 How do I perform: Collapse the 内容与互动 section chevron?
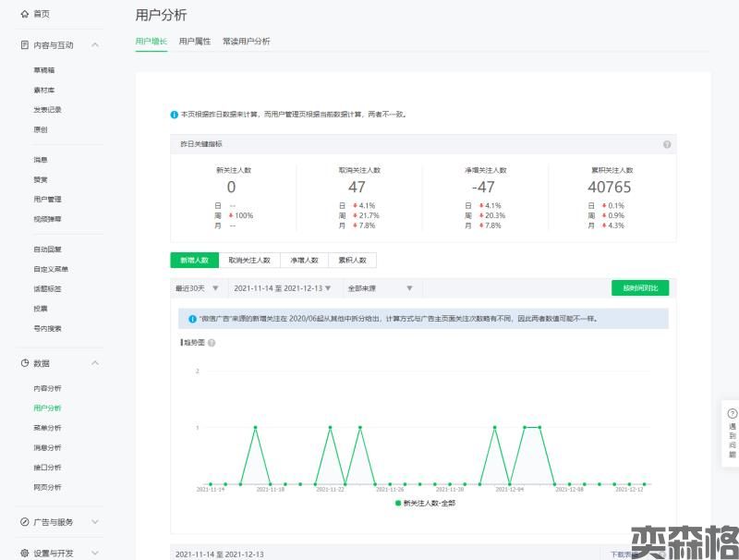click(x=95, y=44)
